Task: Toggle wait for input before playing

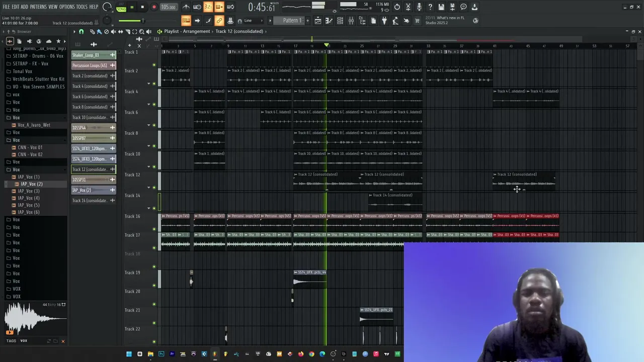Action: pyautogui.click(x=197, y=7)
